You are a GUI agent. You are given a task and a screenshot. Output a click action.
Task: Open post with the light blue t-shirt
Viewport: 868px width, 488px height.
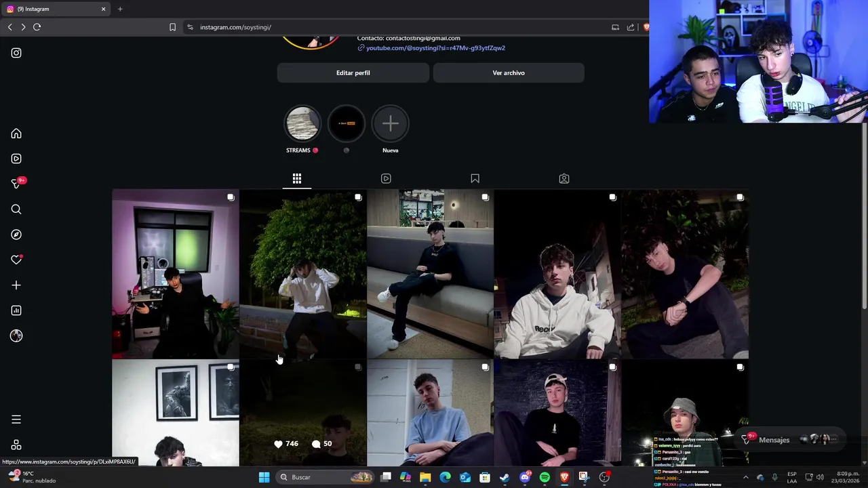[x=431, y=413]
